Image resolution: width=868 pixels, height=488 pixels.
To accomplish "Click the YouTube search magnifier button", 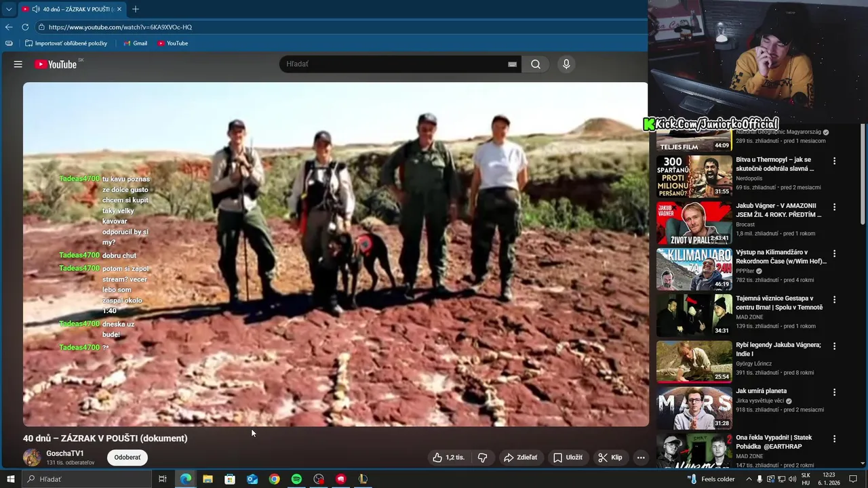I will [x=536, y=64].
